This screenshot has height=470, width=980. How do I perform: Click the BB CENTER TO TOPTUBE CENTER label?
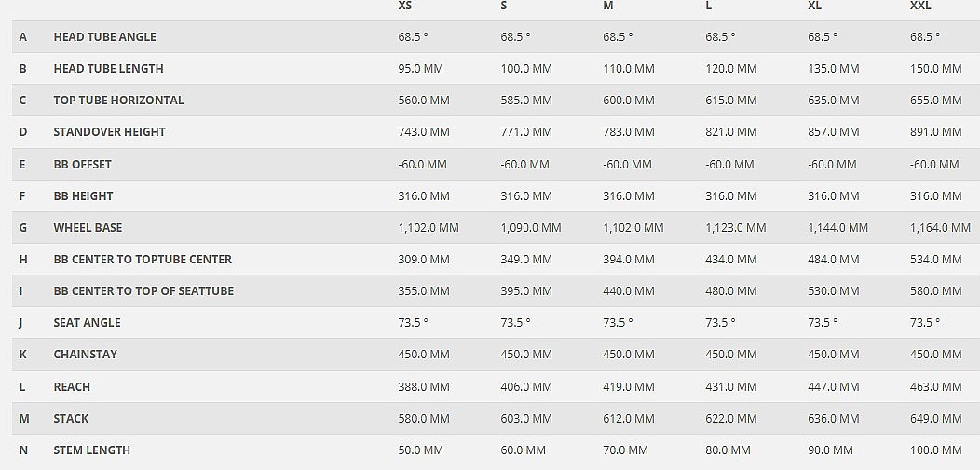tap(143, 260)
